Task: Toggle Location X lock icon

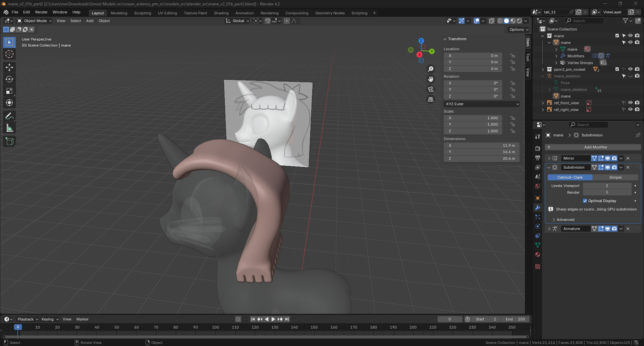Action: point(513,56)
